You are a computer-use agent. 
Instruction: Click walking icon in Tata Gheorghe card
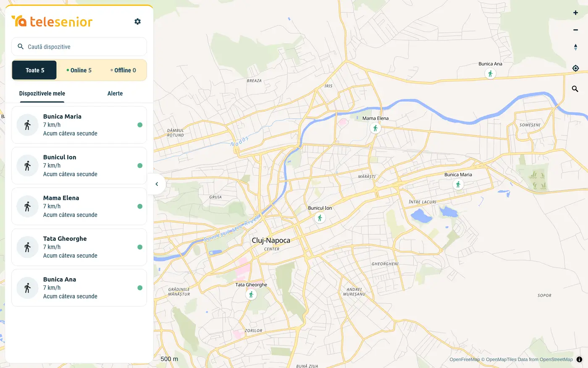point(28,247)
